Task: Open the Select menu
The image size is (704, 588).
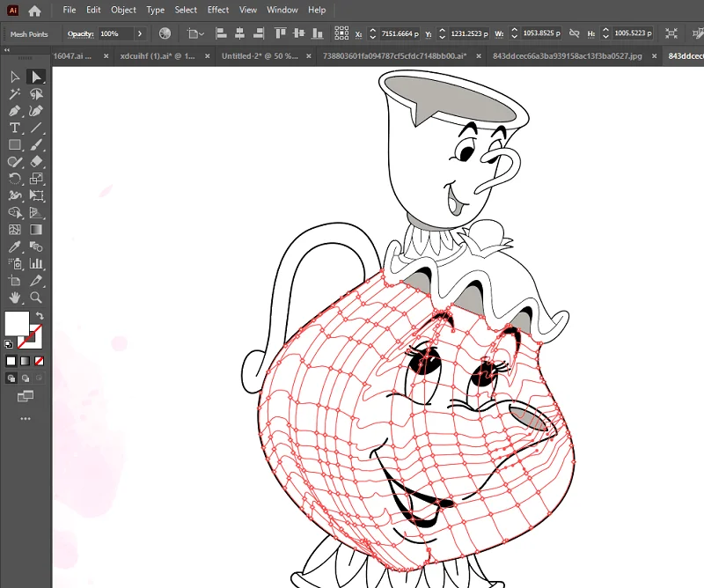Action: pyautogui.click(x=186, y=10)
